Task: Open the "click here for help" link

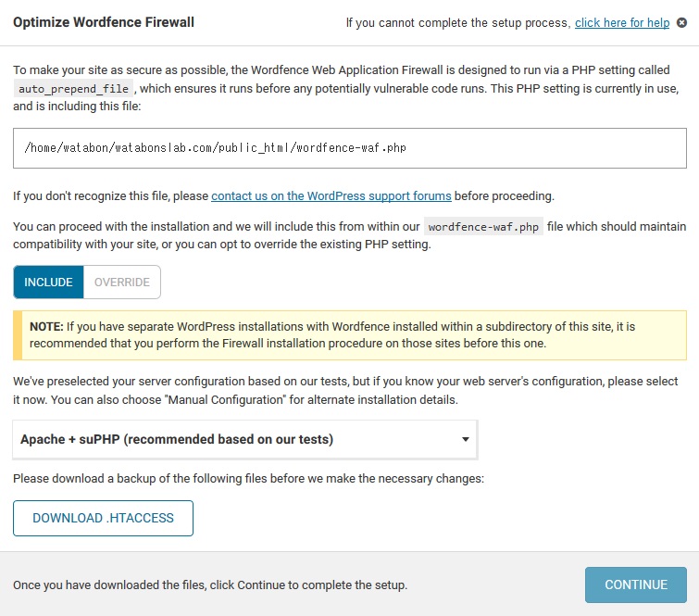Action: 622,23
